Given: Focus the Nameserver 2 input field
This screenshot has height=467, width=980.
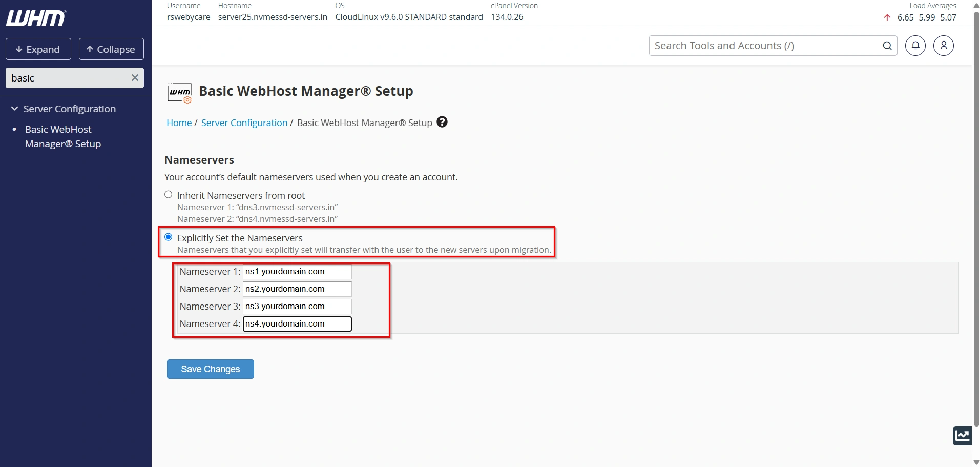Looking at the screenshot, I should pos(297,289).
